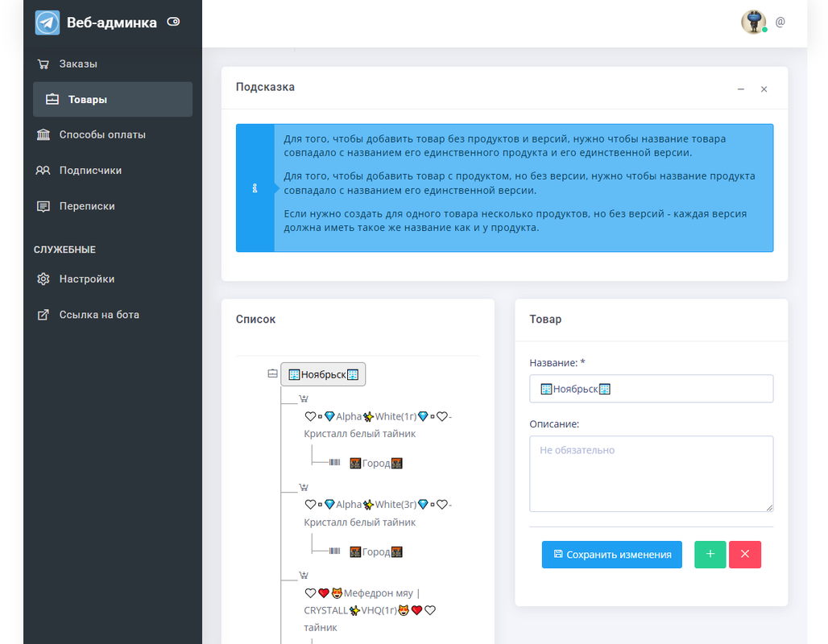Screen dimensions: 828x644
Task: Click the Telegram logo in the sidebar header
Action: pos(47,23)
